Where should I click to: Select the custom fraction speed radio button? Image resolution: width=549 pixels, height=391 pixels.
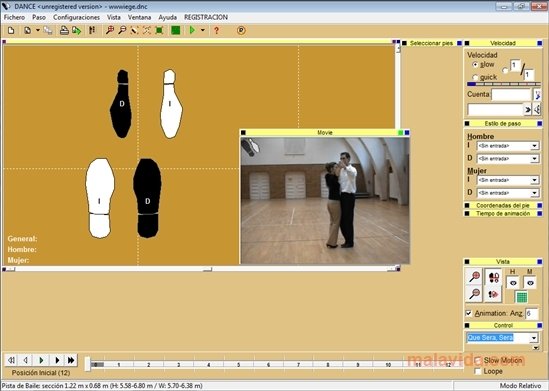tap(505, 70)
